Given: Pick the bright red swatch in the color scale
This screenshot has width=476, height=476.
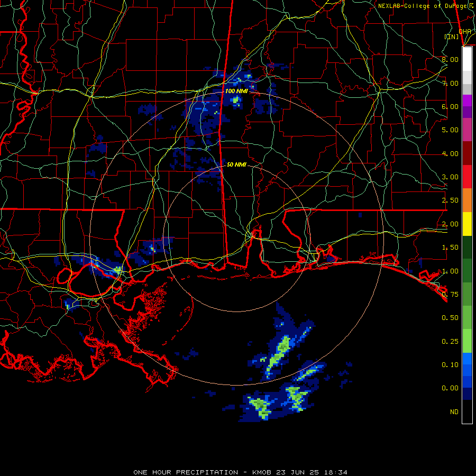Looking at the screenshot, I should (x=467, y=177).
